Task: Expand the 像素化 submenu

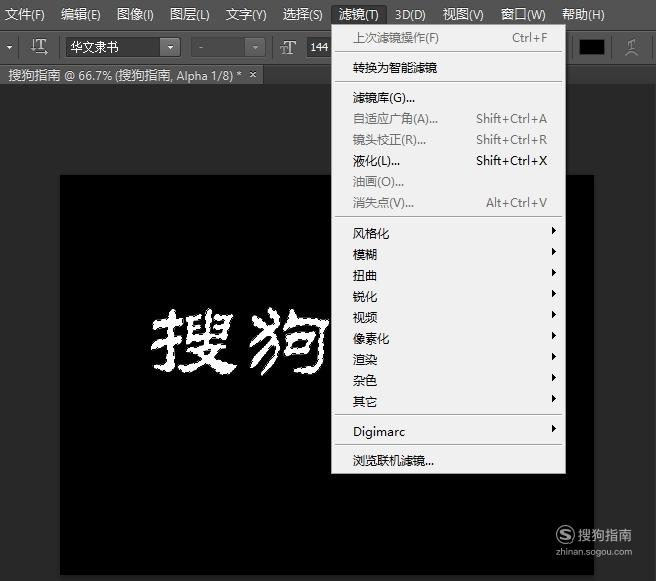Action: [x=448, y=338]
